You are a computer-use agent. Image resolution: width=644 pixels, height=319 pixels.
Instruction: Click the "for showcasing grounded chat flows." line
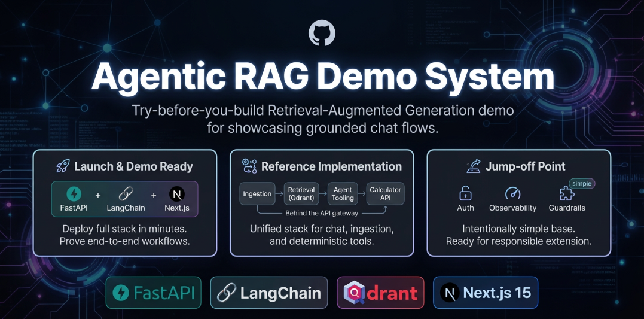322,128
